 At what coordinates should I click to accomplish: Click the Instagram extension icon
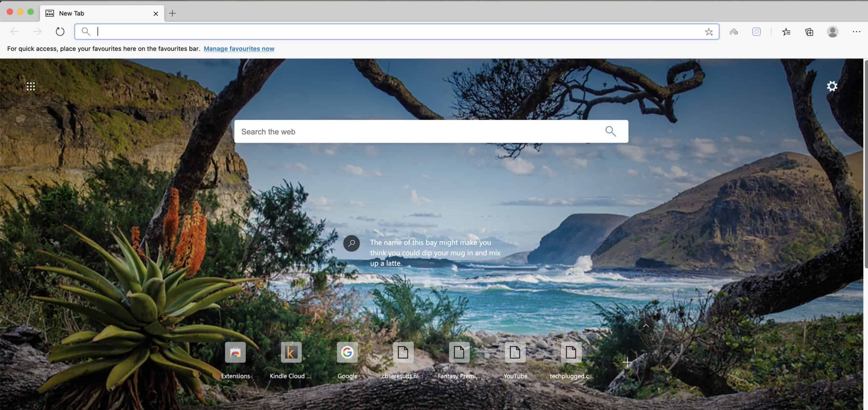click(x=756, y=32)
